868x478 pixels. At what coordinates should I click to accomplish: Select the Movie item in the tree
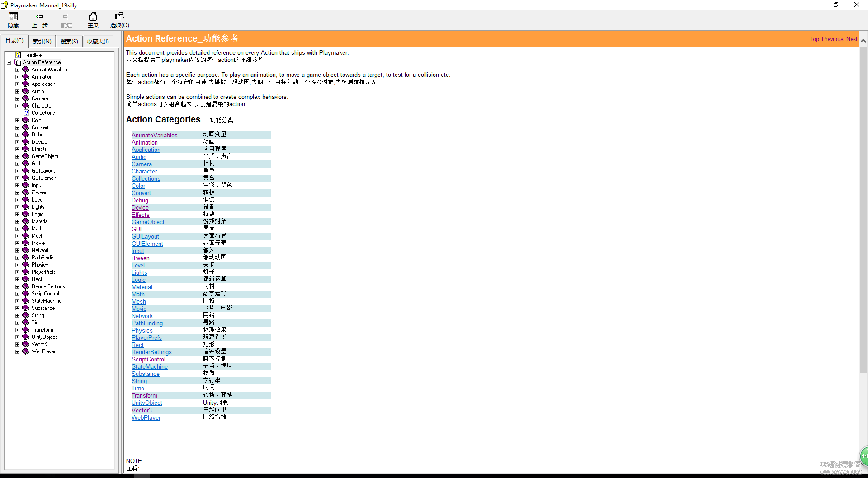click(x=38, y=243)
